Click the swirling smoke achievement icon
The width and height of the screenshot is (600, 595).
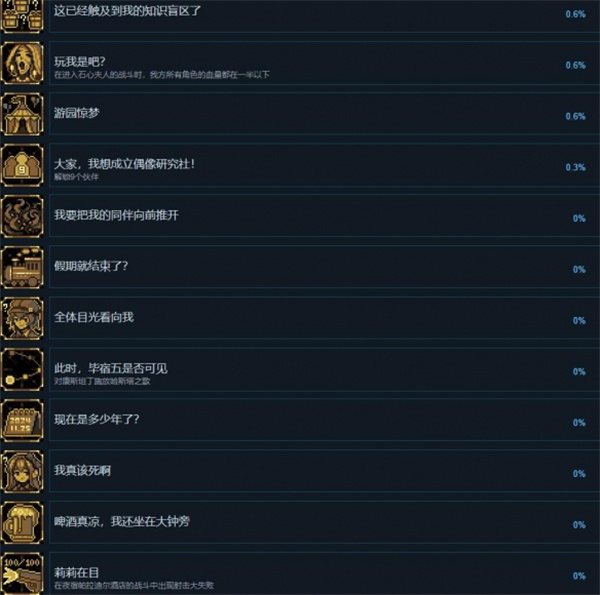coord(22,216)
